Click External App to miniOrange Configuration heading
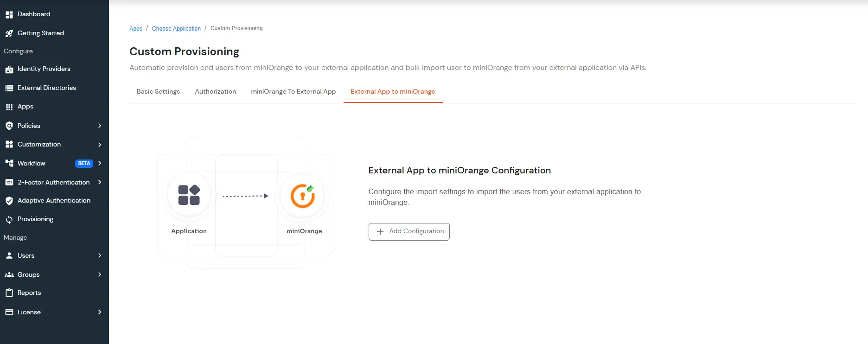Image resolution: width=868 pixels, height=344 pixels. [460, 171]
